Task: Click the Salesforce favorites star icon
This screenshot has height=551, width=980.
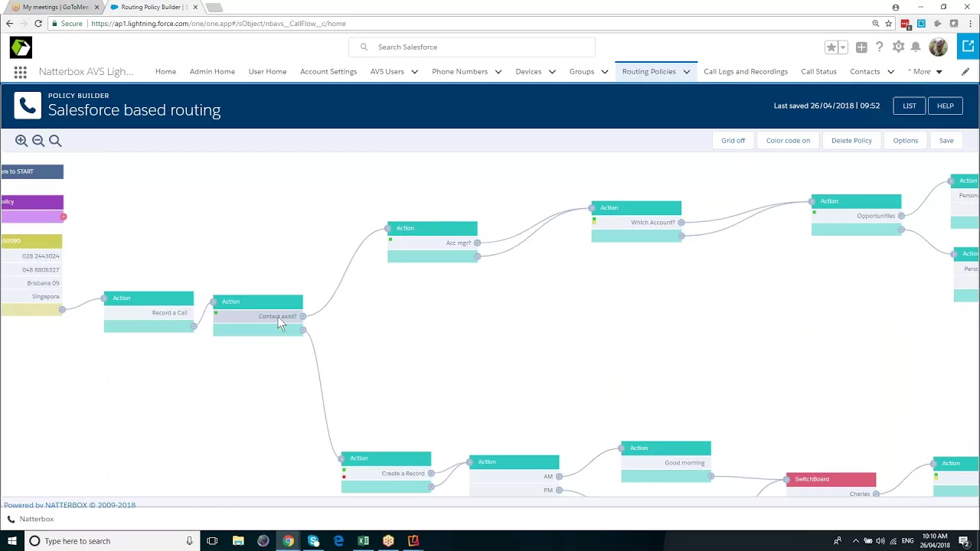Action: [831, 47]
